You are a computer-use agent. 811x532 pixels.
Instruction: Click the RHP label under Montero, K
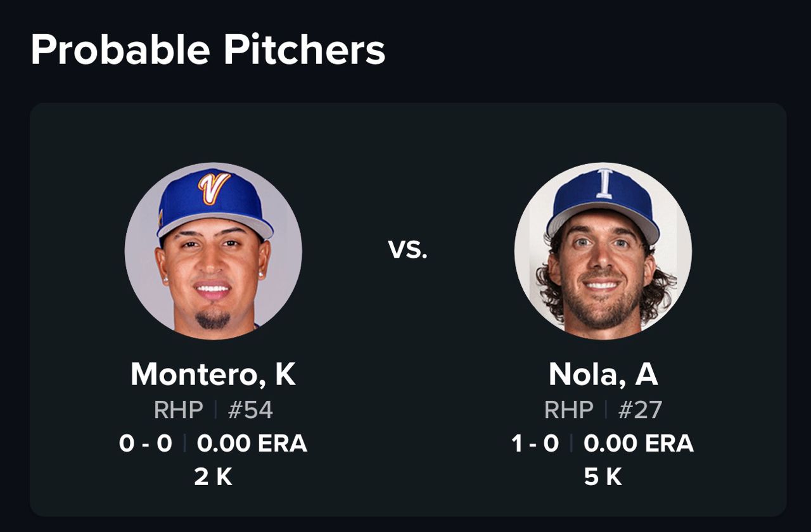pos(178,410)
